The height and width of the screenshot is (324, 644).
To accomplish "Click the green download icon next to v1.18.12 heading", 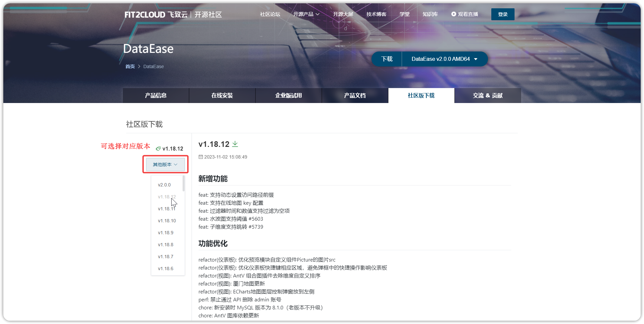I will [235, 144].
